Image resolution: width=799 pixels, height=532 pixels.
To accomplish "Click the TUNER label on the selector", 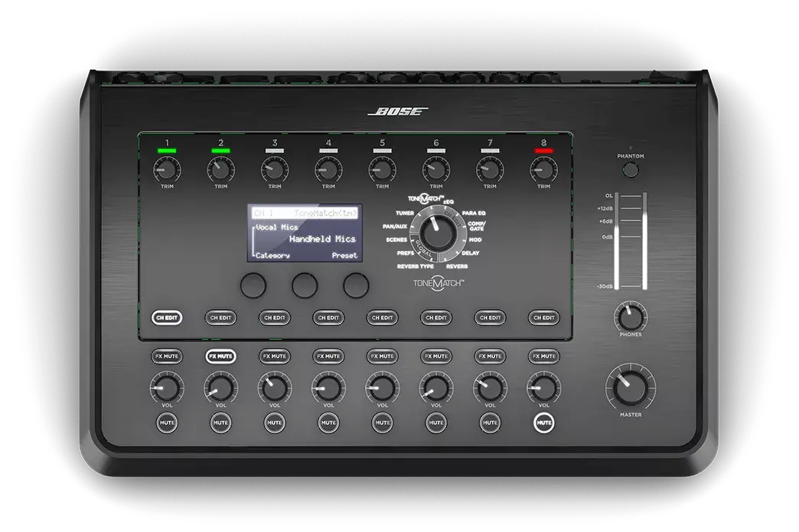I will (x=405, y=213).
